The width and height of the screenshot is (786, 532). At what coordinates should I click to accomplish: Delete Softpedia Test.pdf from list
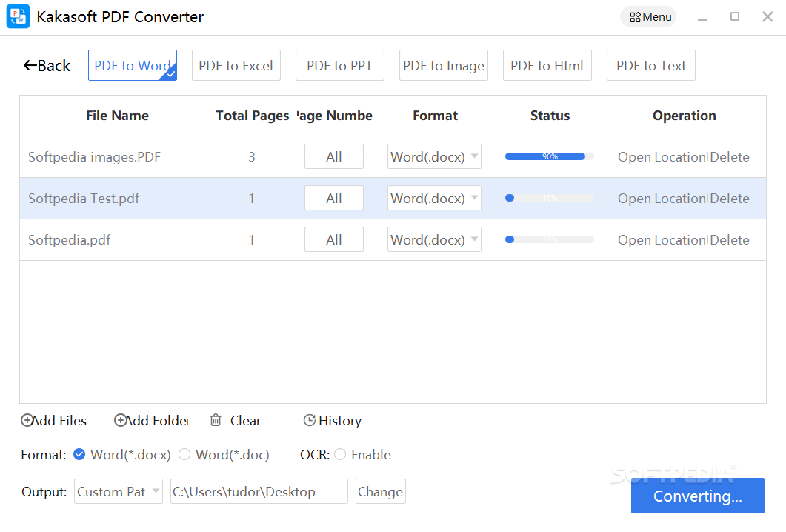pos(730,199)
